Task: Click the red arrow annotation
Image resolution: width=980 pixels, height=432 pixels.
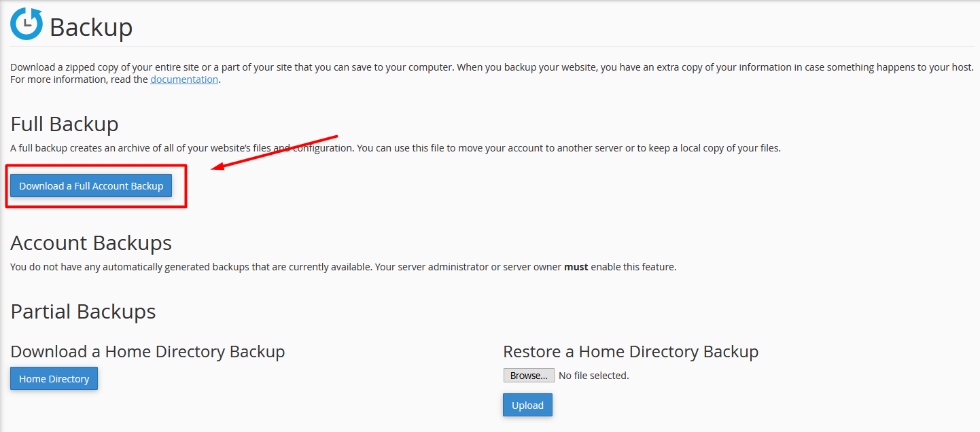Action: [x=275, y=151]
